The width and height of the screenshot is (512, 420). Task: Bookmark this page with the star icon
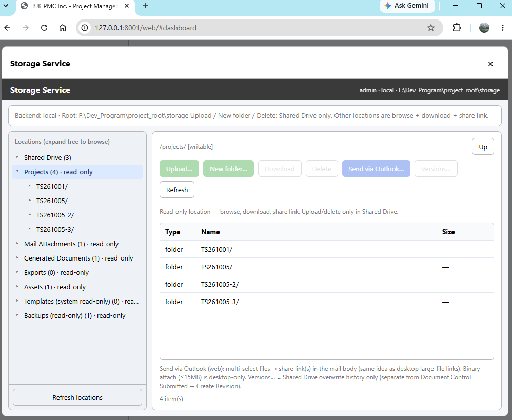click(x=431, y=28)
